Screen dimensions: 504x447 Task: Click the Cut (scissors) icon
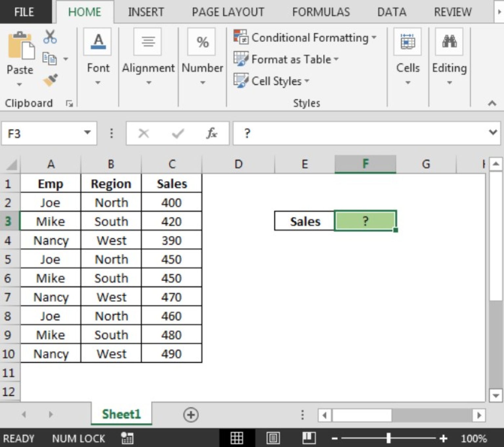coord(50,37)
